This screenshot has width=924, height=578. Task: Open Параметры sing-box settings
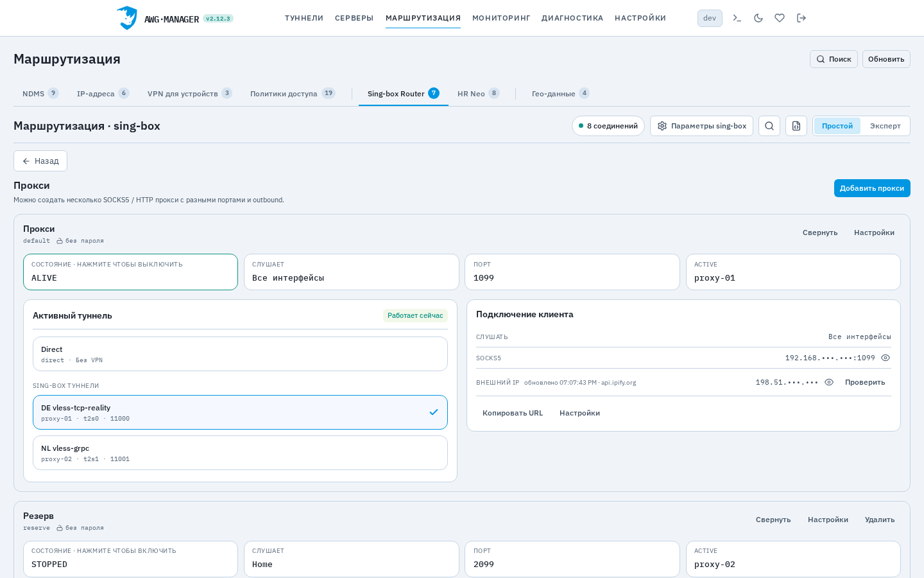pos(701,126)
